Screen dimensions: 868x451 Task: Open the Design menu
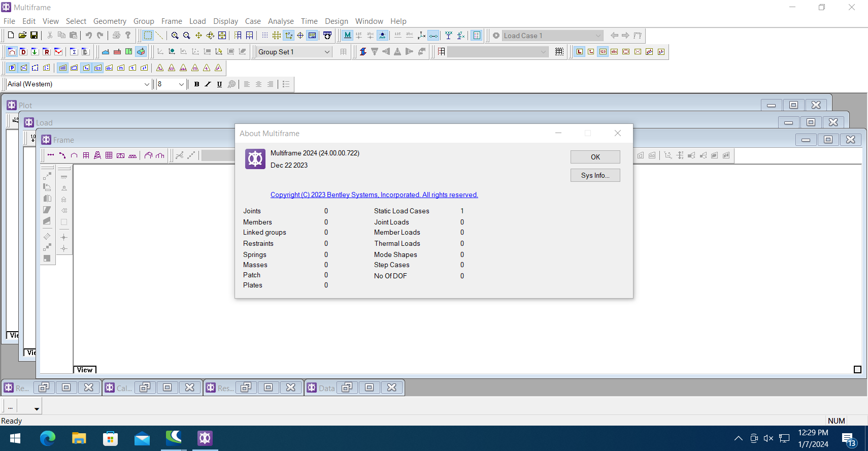(x=337, y=21)
